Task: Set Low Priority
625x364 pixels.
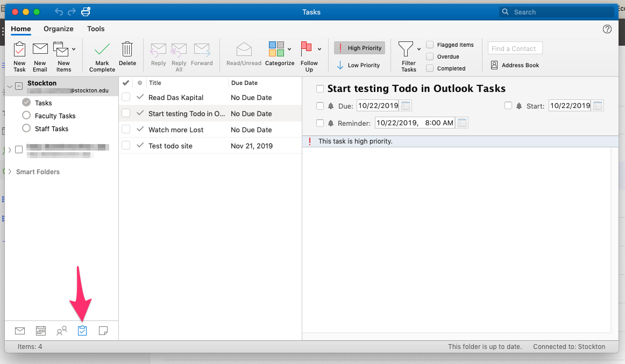Action: point(358,65)
